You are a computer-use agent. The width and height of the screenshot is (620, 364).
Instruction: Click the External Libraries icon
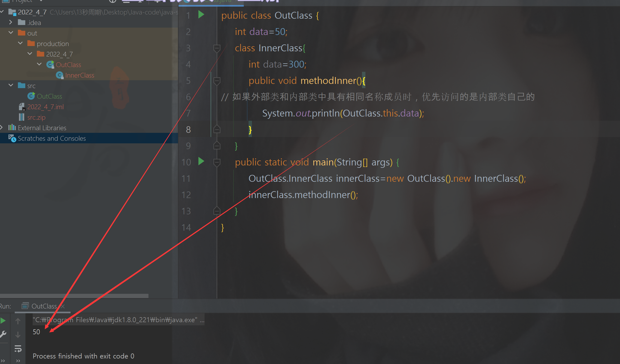(x=12, y=128)
